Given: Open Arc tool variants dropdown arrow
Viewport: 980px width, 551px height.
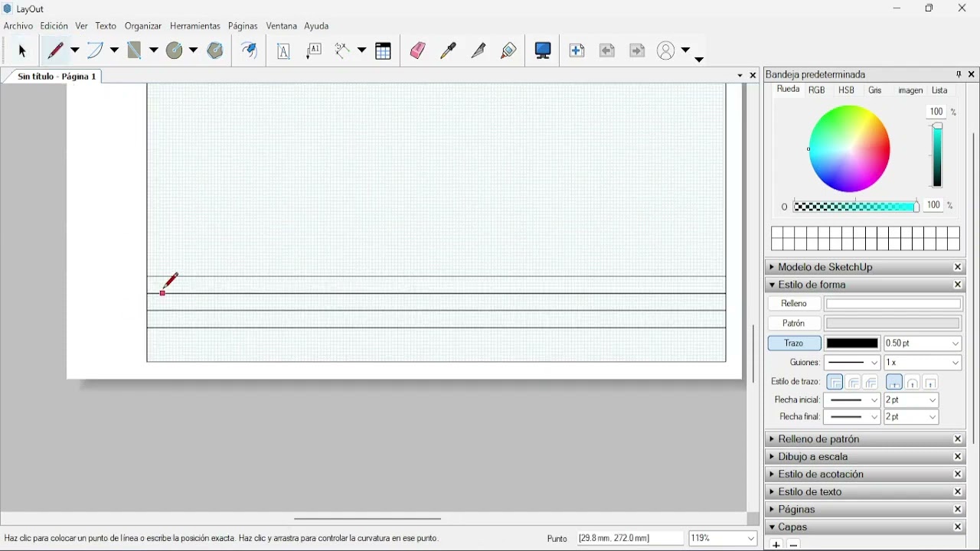Looking at the screenshot, I should (114, 51).
